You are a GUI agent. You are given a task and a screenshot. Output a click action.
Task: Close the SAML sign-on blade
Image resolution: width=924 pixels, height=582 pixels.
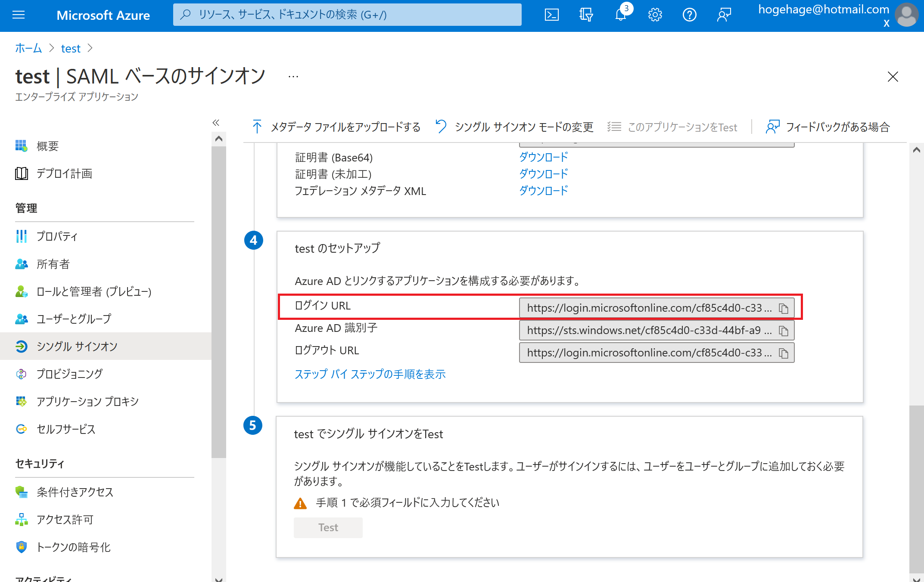pos(893,77)
